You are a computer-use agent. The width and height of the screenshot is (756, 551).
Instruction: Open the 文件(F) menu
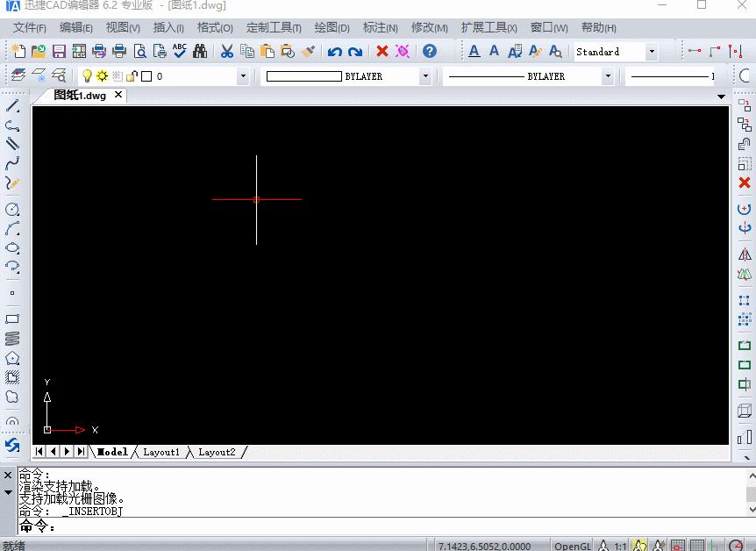click(x=30, y=28)
